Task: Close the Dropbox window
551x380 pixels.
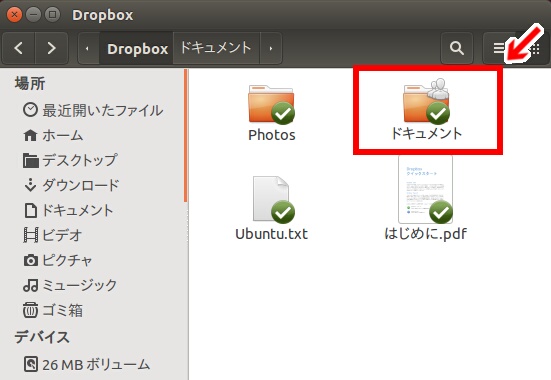Action: pos(14,15)
